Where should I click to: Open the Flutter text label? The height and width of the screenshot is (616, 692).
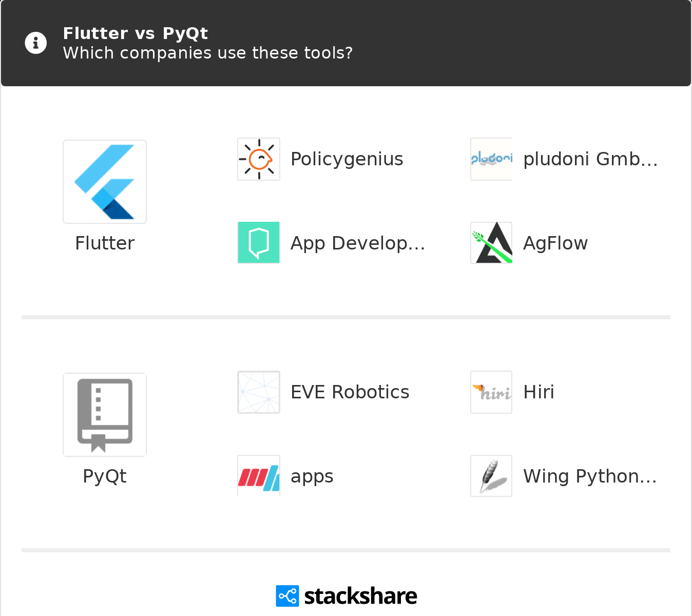tap(105, 243)
